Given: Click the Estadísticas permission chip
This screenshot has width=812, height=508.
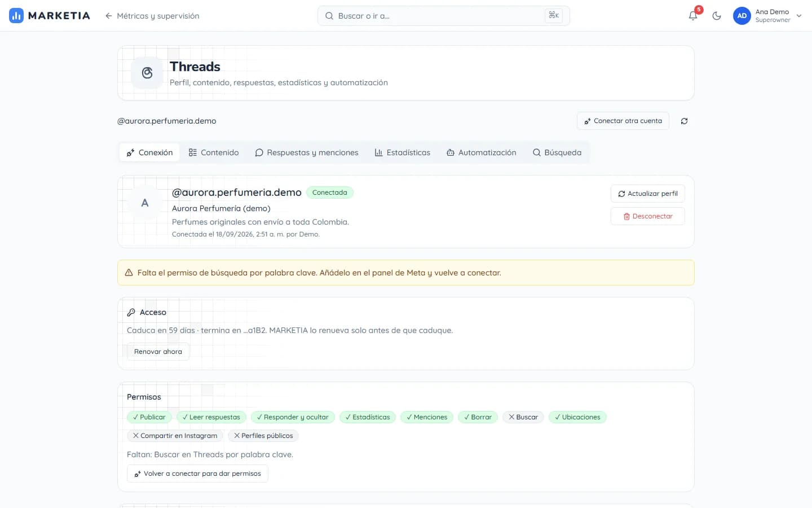Looking at the screenshot, I should pos(368,417).
